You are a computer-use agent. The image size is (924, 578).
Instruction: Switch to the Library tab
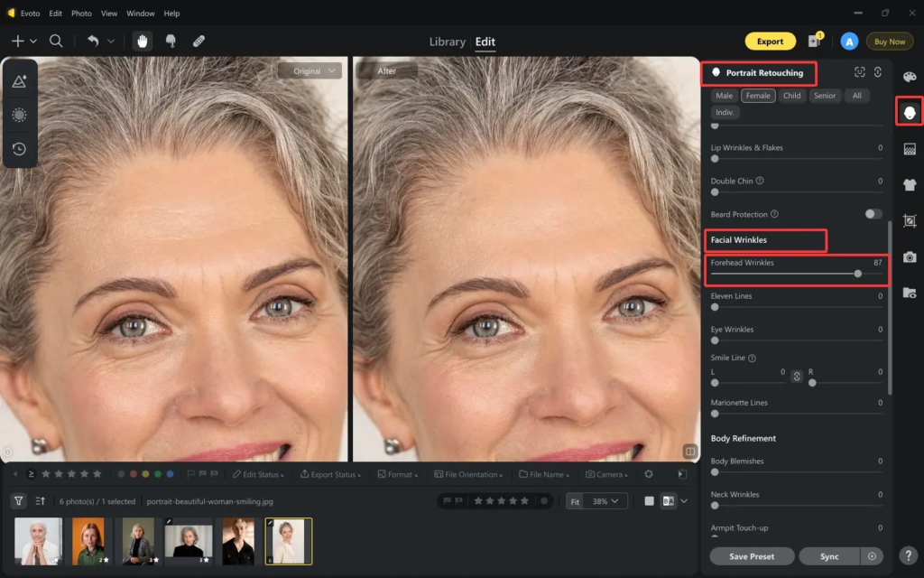[447, 42]
